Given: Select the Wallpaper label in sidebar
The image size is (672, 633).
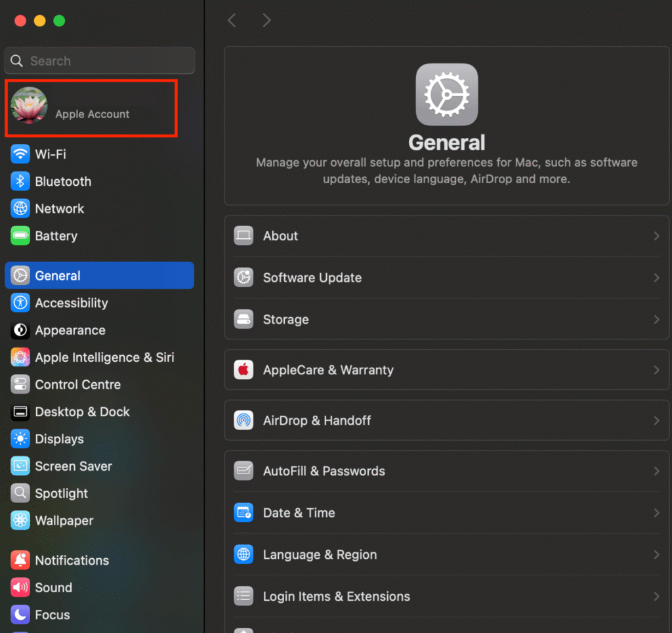Looking at the screenshot, I should pos(64,521).
